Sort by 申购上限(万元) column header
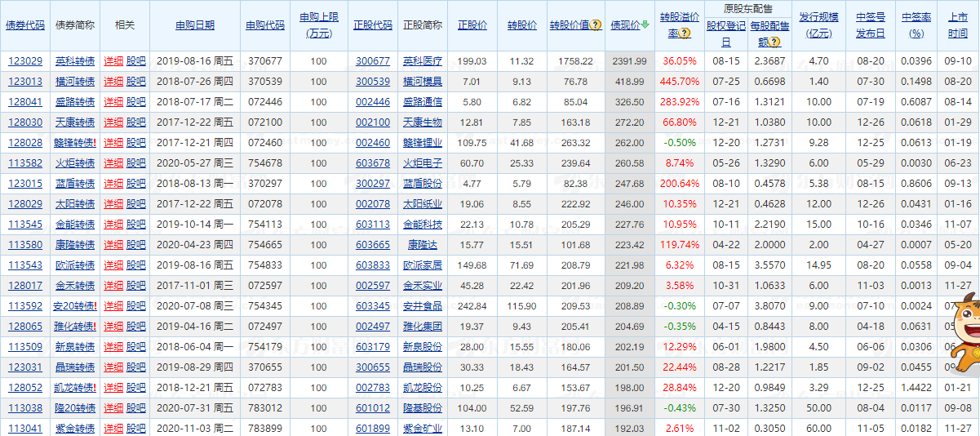 318,25
